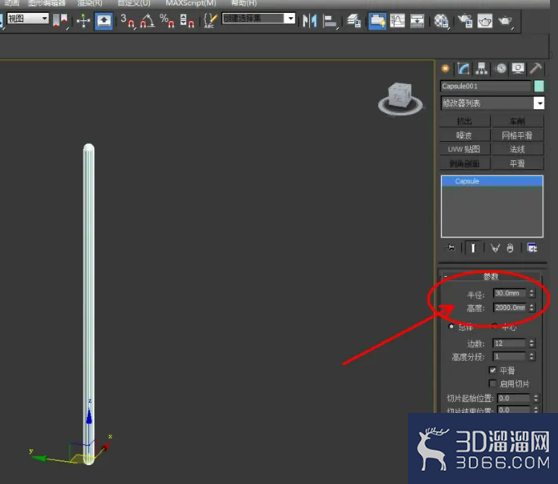
Task: Toggle the Angle Snap icon
Action: click(147, 21)
